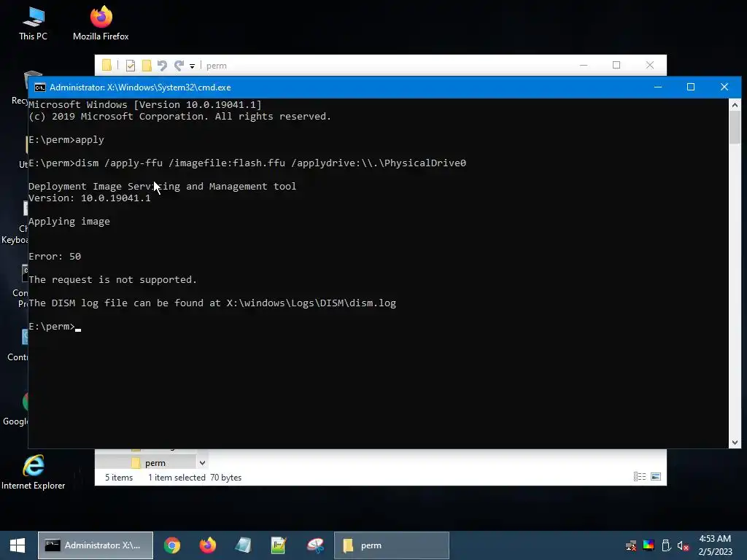747x560 pixels.
Task: Click the Properties icon in Explorer's quick access toolbar
Action: click(130, 66)
